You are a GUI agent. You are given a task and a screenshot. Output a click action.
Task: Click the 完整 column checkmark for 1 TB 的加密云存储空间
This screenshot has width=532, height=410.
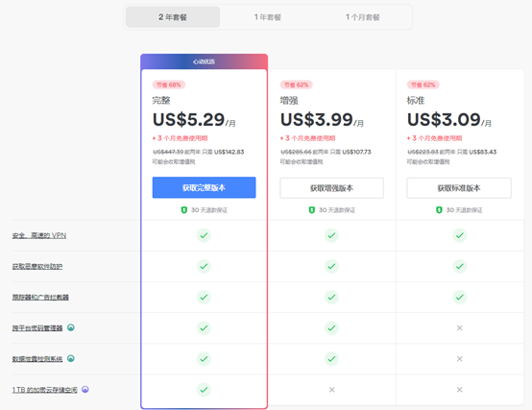click(x=204, y=390)
